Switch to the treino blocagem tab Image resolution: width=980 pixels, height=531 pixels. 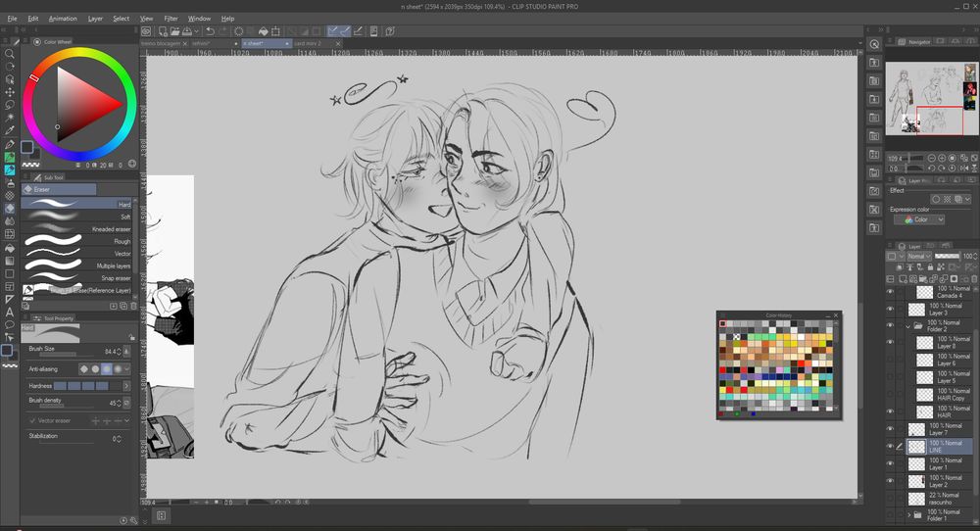tap(161, 44)
